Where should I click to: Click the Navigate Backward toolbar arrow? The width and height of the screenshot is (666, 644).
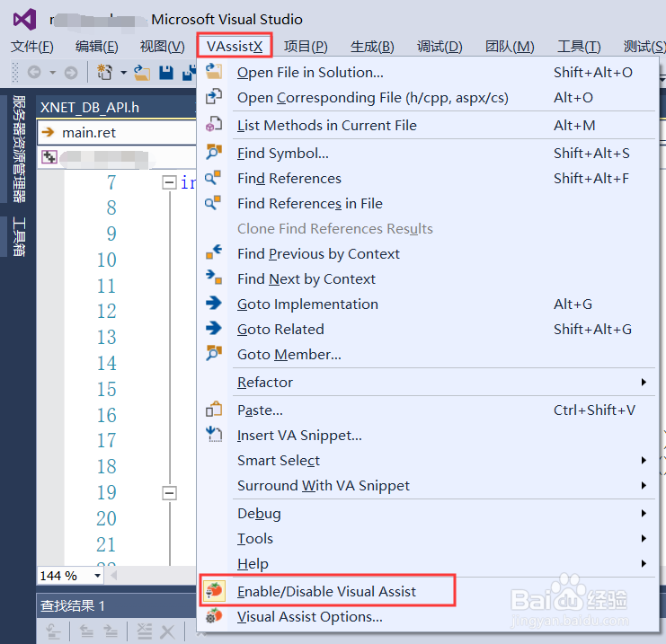[34, 73]
